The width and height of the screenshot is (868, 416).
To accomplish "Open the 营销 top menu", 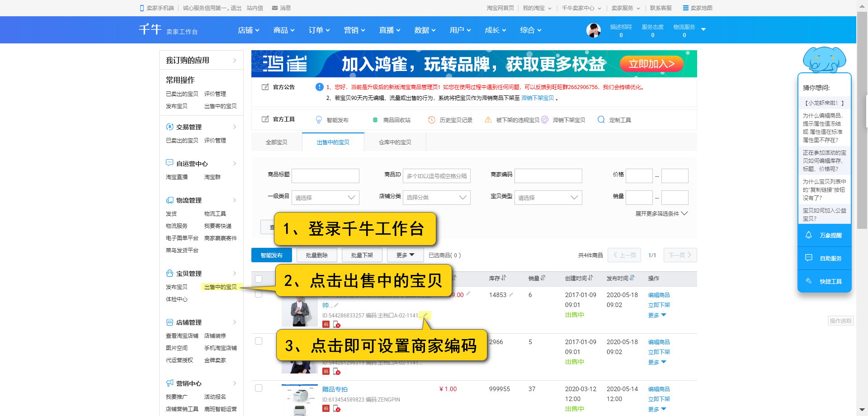I will point(354,30).
